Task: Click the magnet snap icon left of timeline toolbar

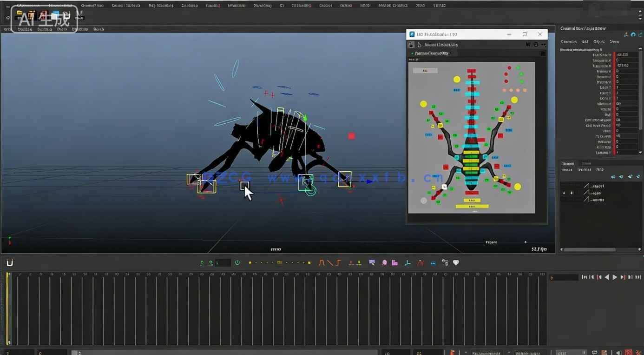Action: click(10, 263)
